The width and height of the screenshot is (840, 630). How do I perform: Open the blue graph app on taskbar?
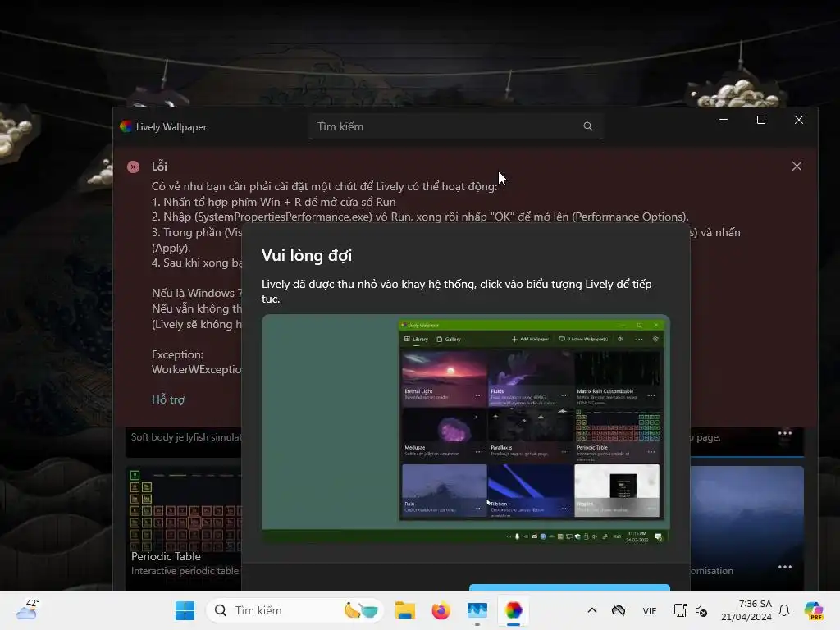click(477, 610)
